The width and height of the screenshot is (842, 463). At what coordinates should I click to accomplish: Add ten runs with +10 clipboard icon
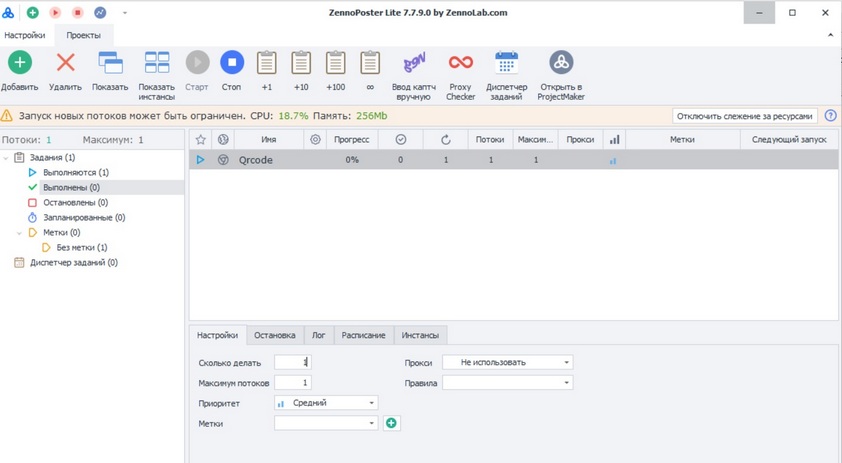point(301,62)
